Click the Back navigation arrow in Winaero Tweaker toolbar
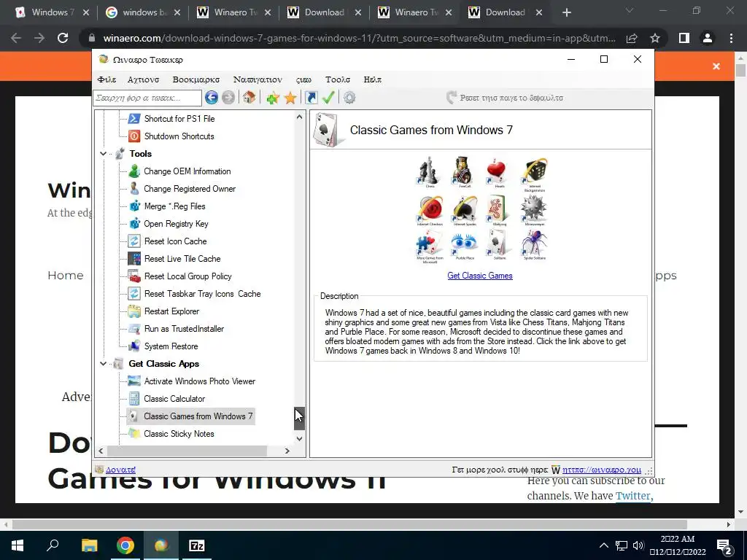The width and height of the screenshot is (747, 560). point(212,98)
